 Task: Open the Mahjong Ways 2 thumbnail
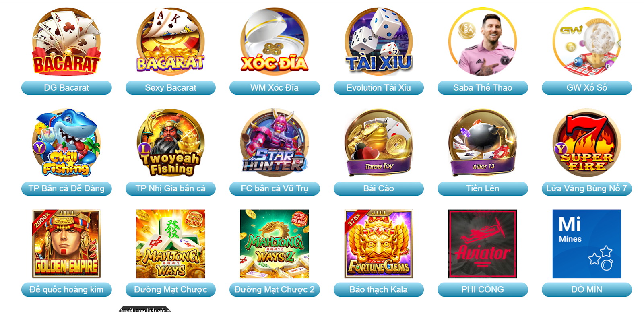click(275, 244)
